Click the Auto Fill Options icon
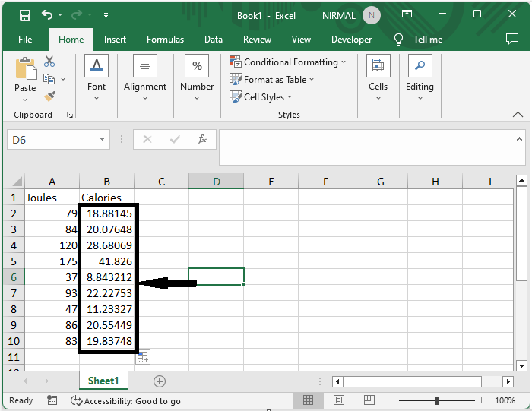This screenshot has width=532, height=411. point(143,357)
